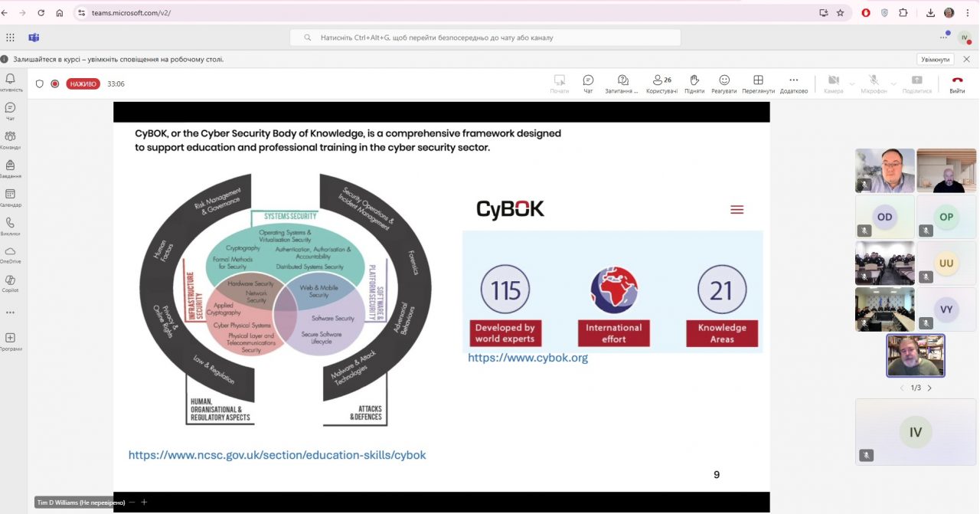Open Calendar in the Teams sidebar
The height and width of the screenshot is (514, 980).
point(11,198)
